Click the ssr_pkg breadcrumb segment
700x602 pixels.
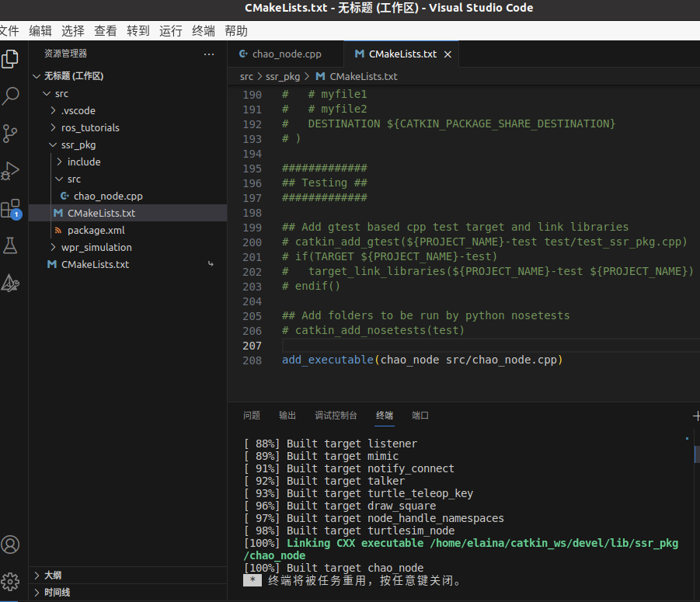283,77
